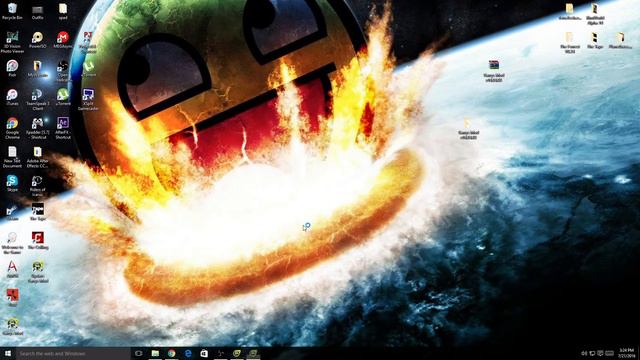The height and width of the screenshot is (360, 640).
Task: Launch XSplit Gamecaster shortcut
Action: point(88,100)
